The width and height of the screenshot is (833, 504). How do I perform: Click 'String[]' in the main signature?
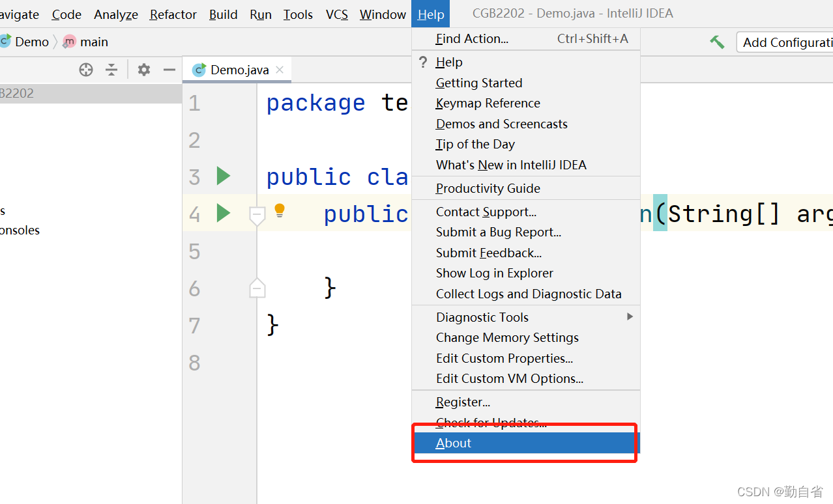(x=724, y=214)
